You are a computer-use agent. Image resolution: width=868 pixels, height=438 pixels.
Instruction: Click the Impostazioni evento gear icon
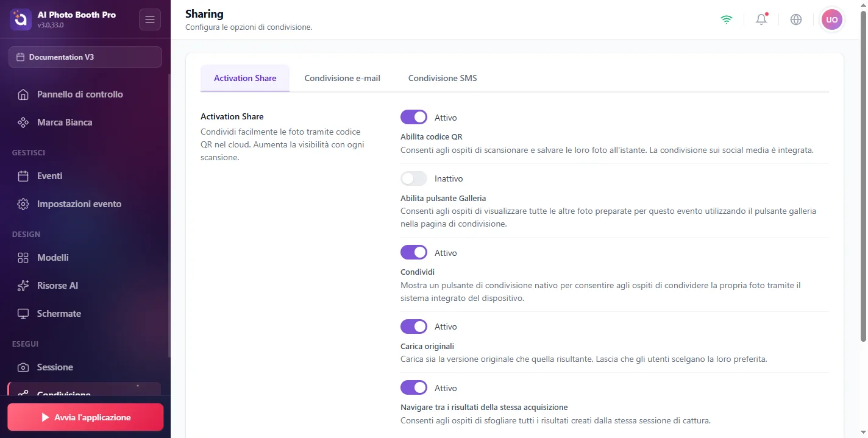[x=23, y=204]
